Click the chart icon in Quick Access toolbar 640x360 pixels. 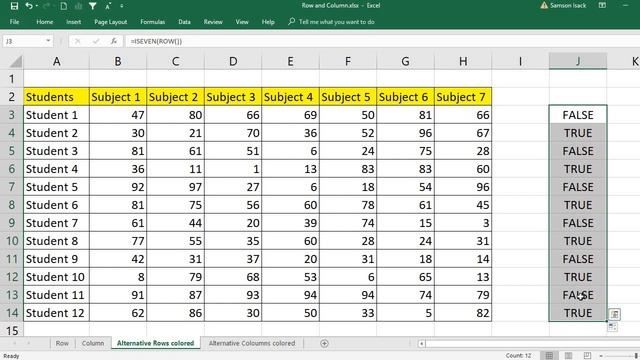[x=78, y=6]
